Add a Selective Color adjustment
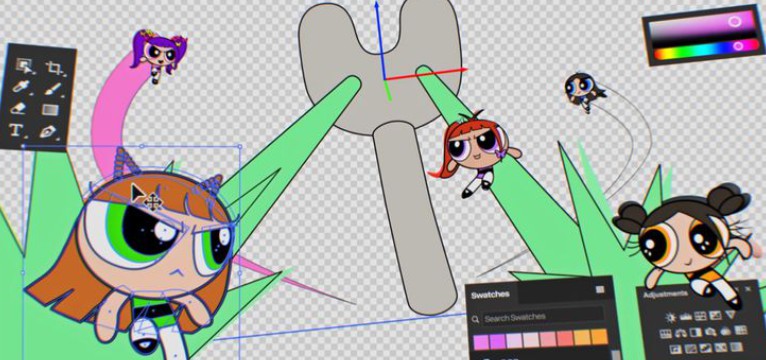The image size is (766, 360). click(721, 347)
